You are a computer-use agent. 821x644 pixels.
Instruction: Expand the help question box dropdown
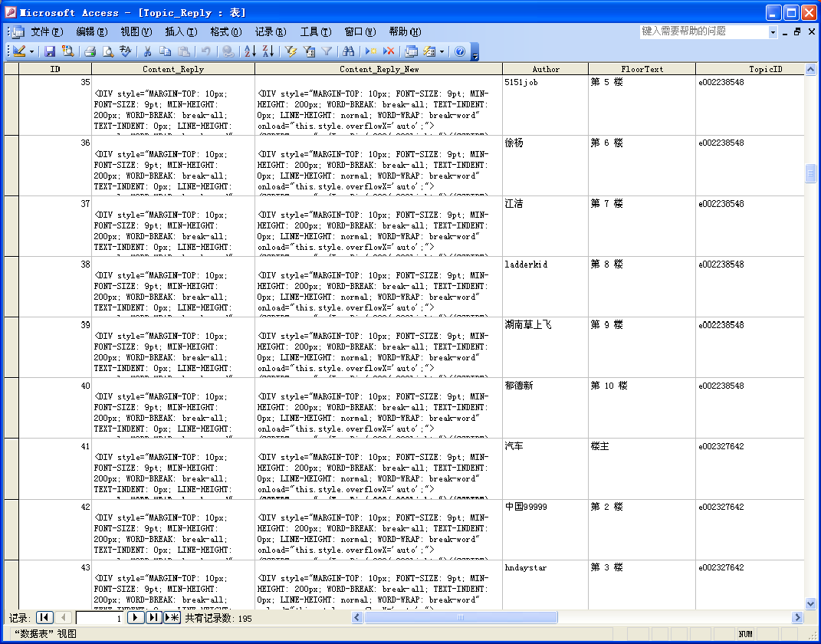pos(773,32)
